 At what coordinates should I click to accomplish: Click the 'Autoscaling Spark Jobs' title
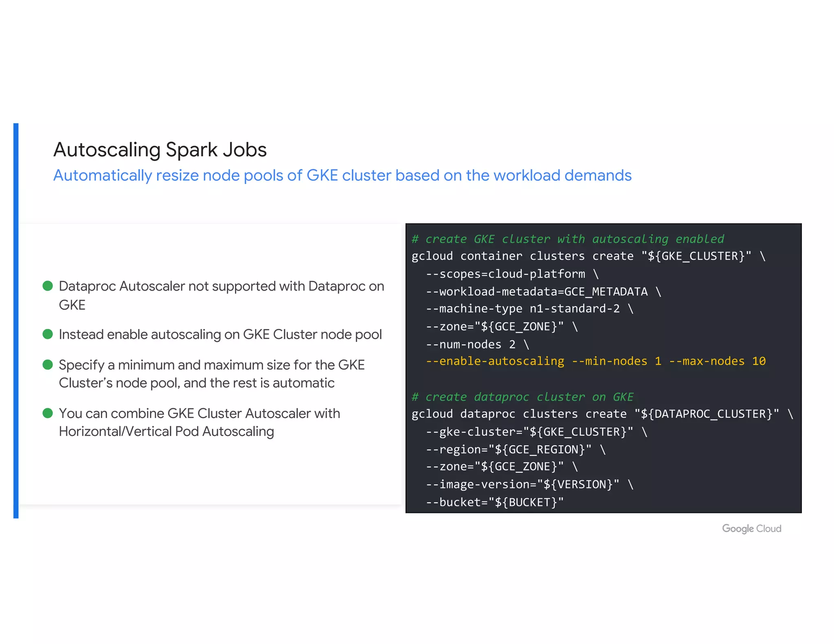click(x=160, y=149)
